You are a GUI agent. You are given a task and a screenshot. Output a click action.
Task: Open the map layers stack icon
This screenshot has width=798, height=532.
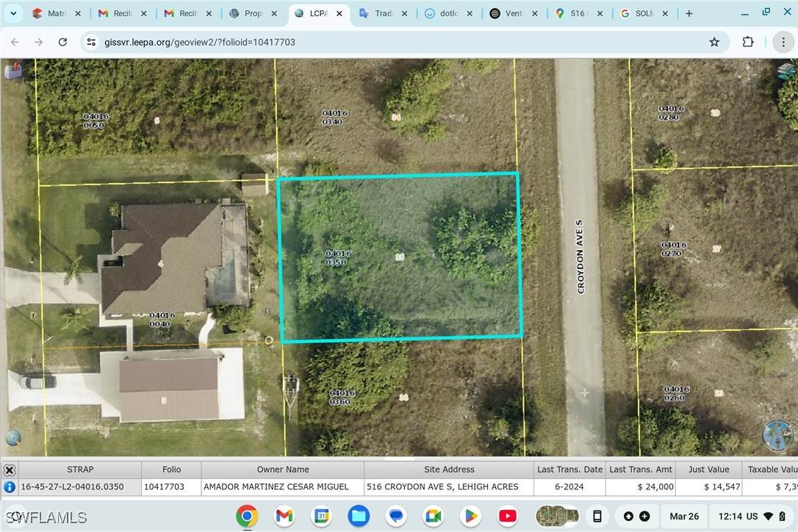click(786, 71)
